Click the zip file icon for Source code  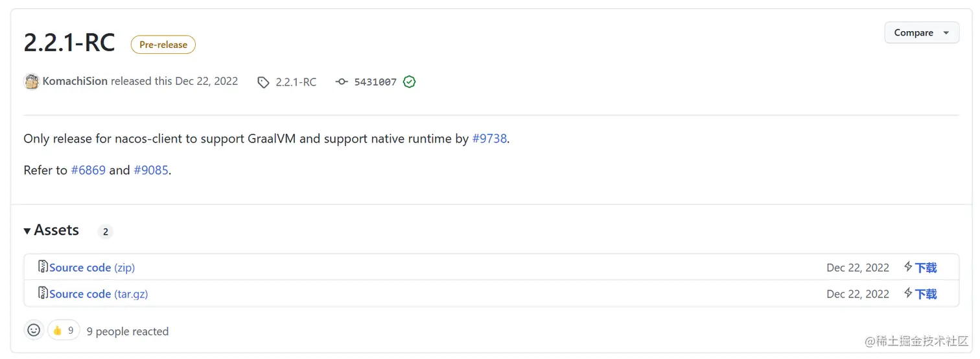coord(43,267)
